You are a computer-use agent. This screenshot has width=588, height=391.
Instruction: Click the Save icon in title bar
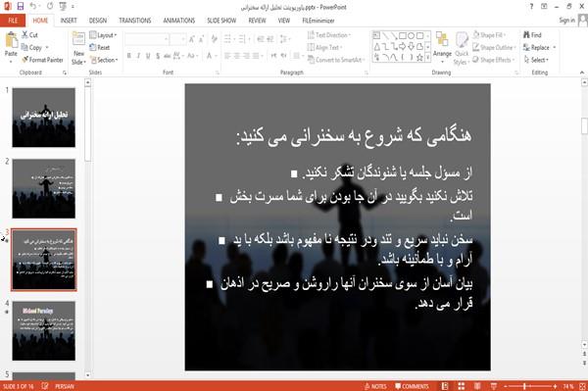(21, 6)
